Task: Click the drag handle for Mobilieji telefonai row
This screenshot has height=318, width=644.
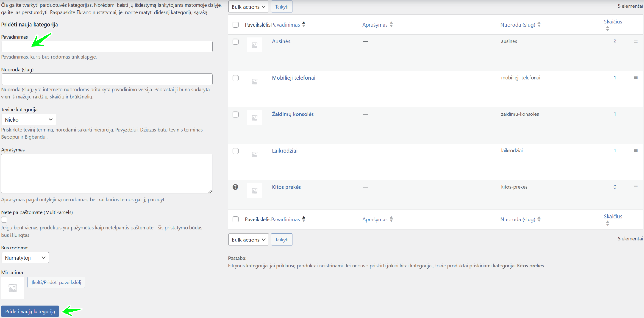Action: (635, 78)
